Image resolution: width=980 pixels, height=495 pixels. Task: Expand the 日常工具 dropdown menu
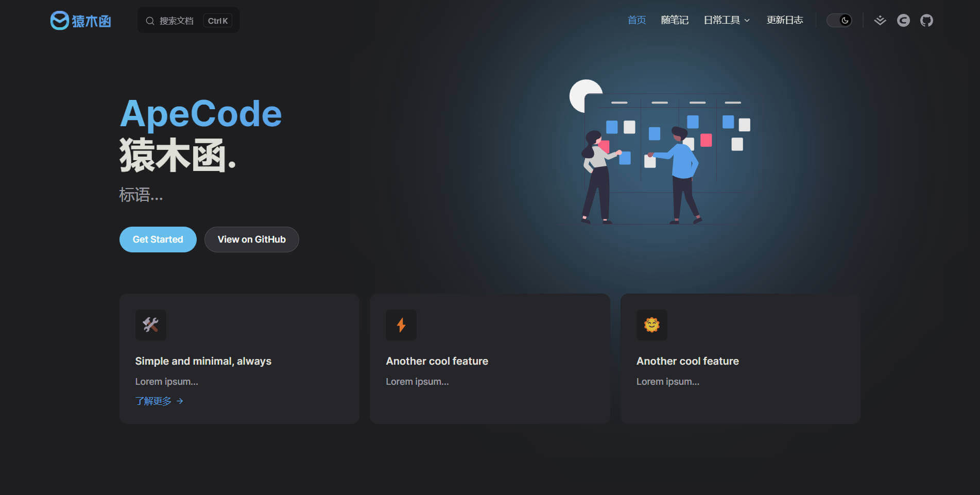(727, 20)
